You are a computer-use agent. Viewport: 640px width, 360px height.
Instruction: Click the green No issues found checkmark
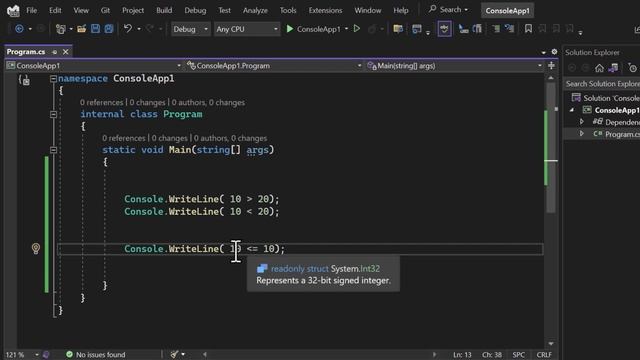[x=69, y=354]
